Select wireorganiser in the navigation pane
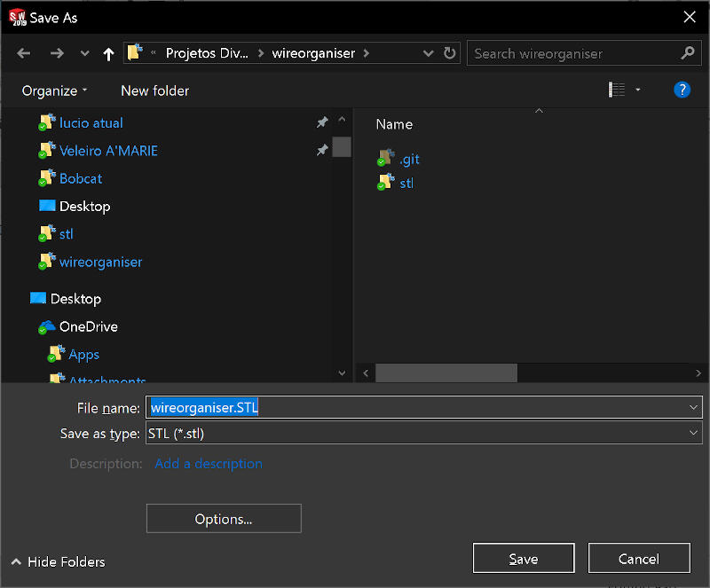 point(100,263)
